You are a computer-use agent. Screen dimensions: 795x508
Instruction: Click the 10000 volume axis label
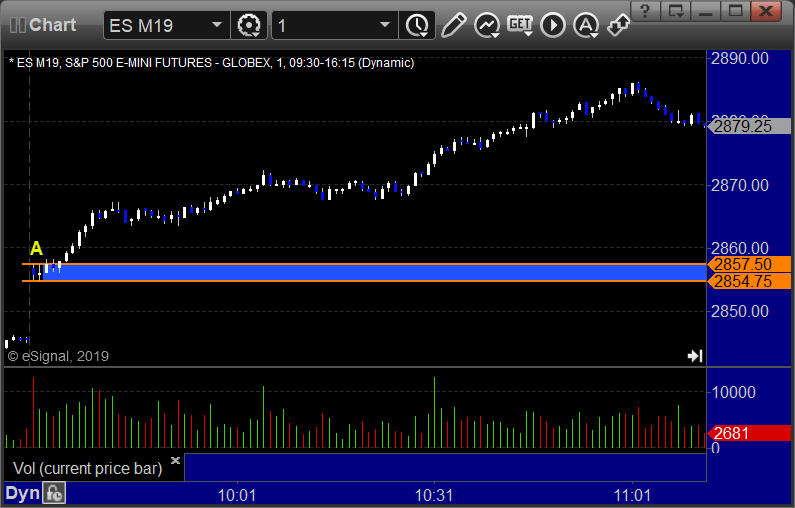734,392
